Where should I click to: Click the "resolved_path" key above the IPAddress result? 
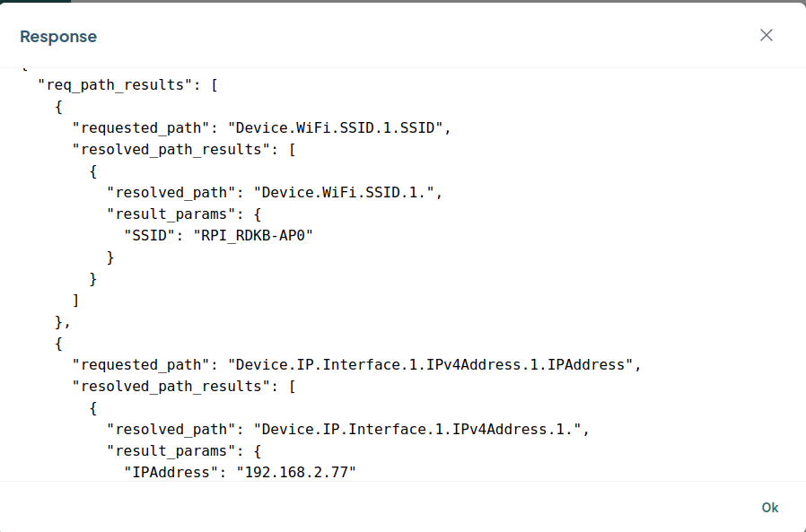coord(171,430)
